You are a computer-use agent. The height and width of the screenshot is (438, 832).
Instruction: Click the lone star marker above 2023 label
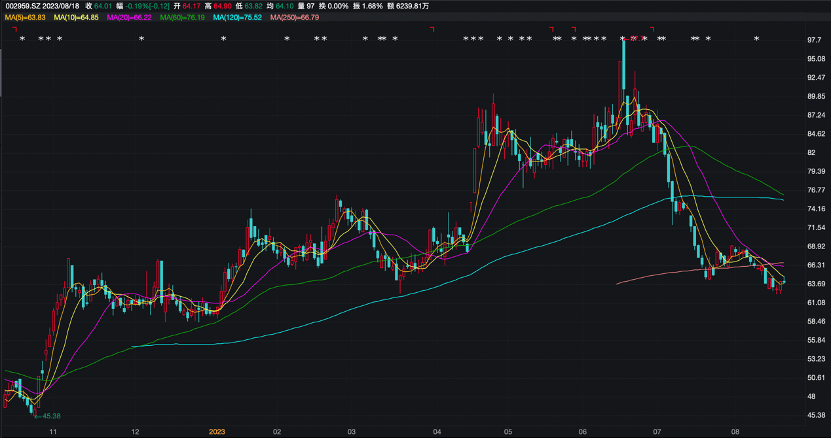click(223, 39)
